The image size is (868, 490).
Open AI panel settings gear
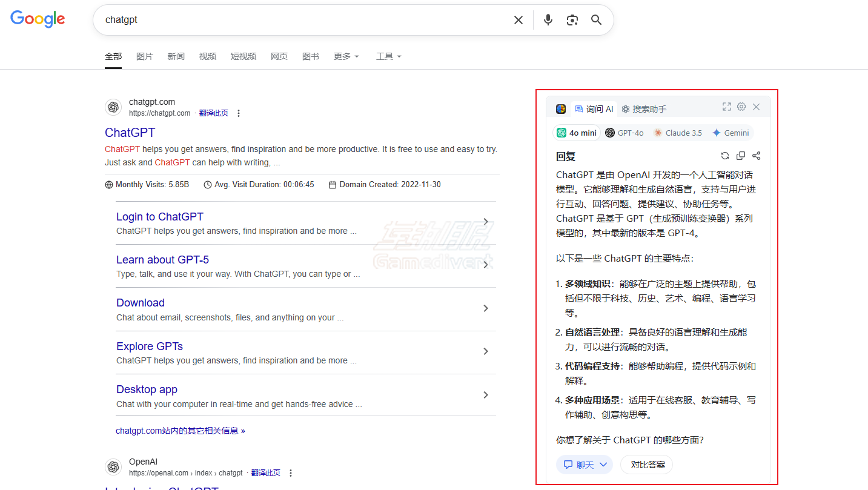point(741,107)
